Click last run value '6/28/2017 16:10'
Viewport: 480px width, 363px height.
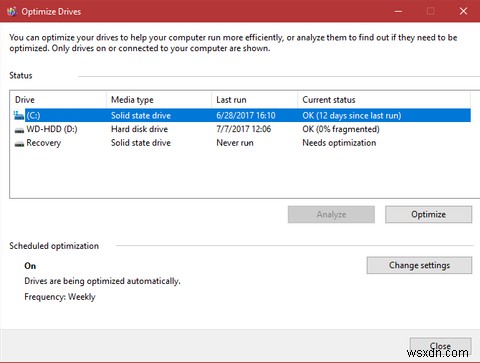pos(246,115)
